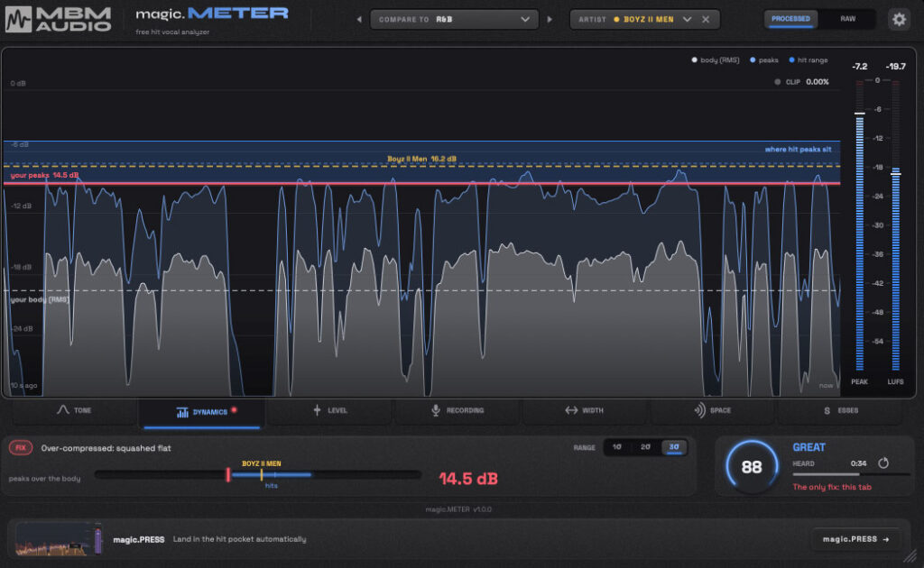Open the settings gear icon

pos(899,20)
